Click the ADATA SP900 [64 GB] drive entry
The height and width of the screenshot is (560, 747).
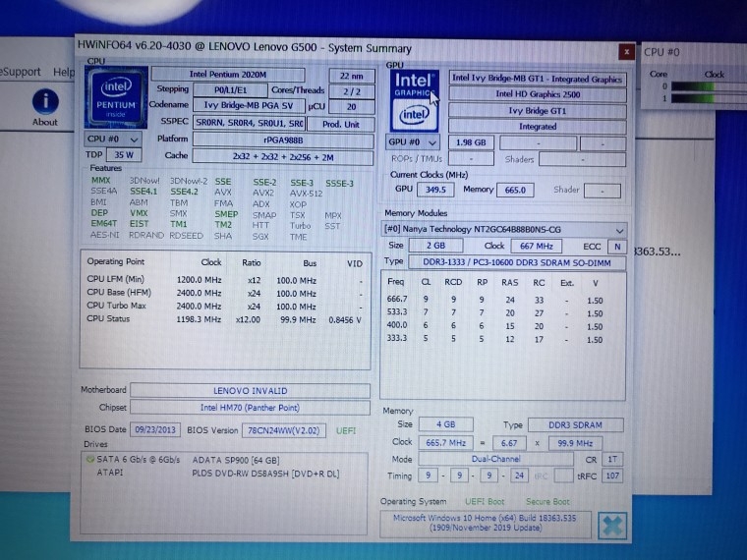click(x=236, y=460)
